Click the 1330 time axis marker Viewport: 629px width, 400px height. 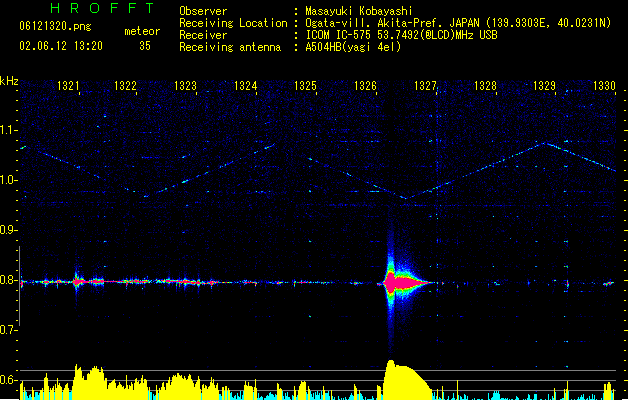(604, 85)
